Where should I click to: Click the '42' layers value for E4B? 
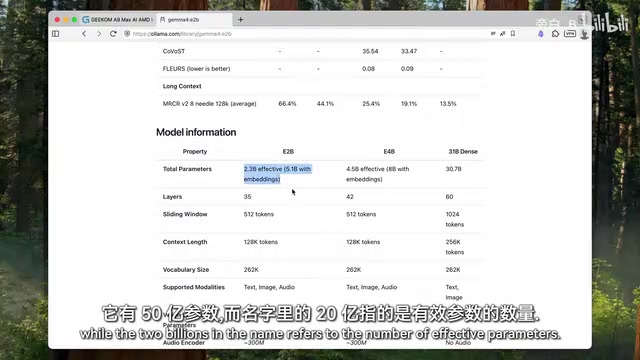pos(350,197)
